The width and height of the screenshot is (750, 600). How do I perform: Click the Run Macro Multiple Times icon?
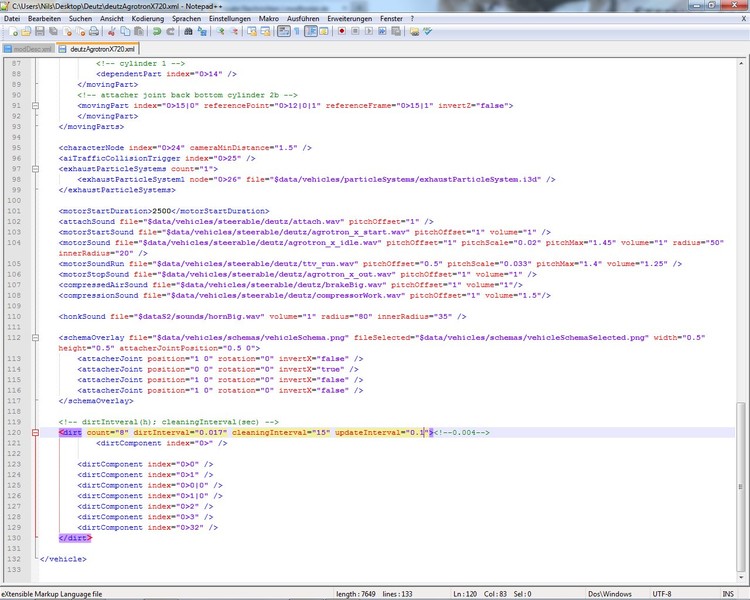click(x=382, y=32)
